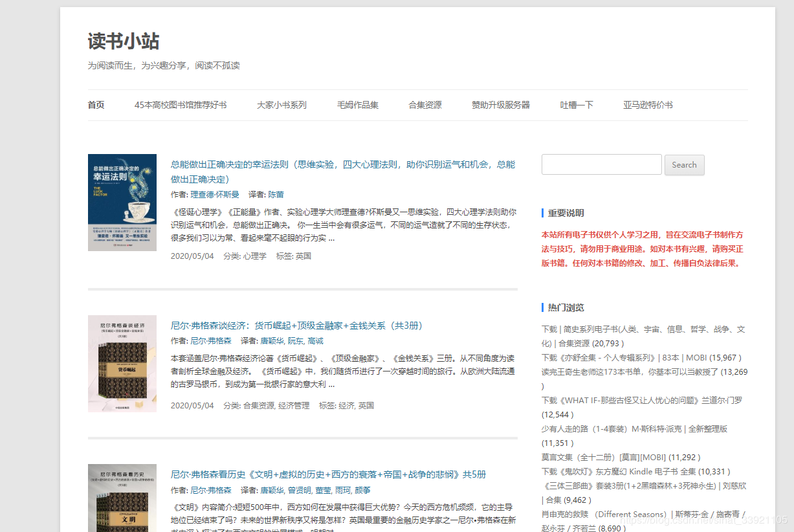794x532 pixels.
Task: Open tag 英国 under 幸运法则 post
Action: click(x=303, y=256)
